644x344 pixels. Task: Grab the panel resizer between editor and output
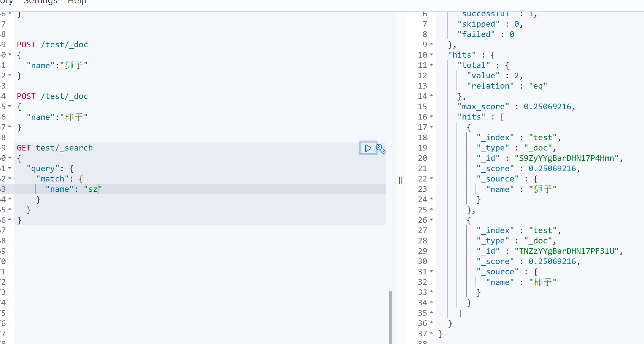click(400, 180)
